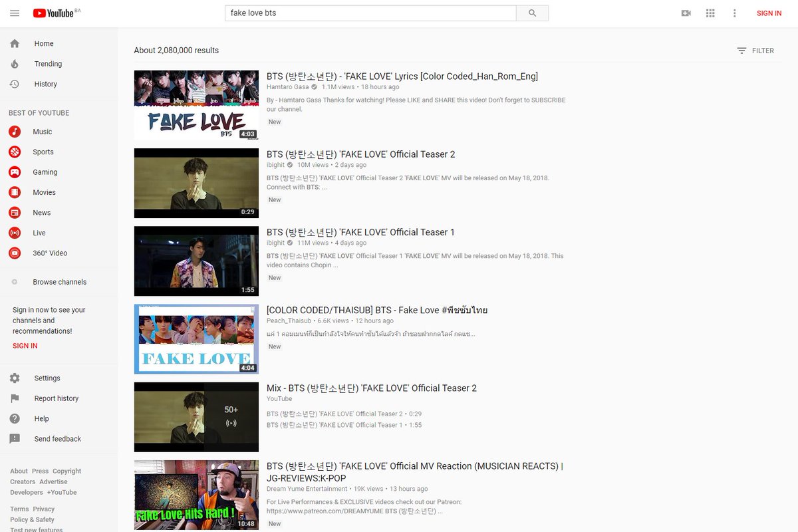The height and width of the screenshot is (532, 798).
Task: Click the Help question mark icon
Action: point(15,418)
